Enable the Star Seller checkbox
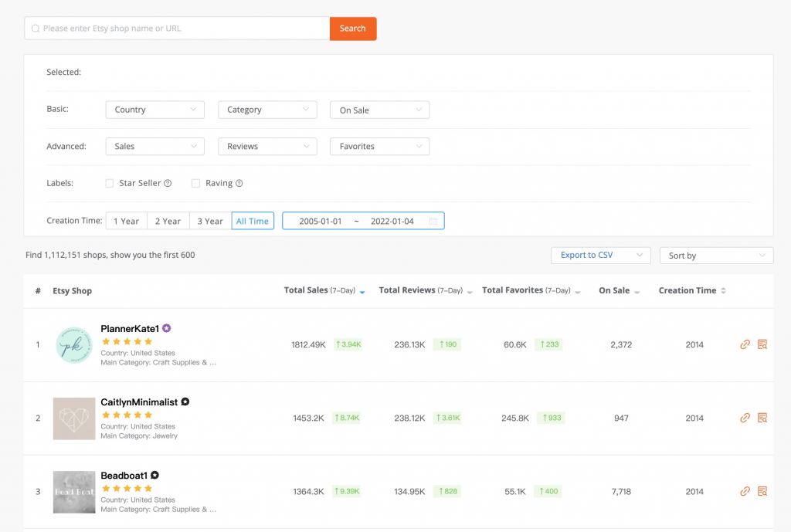This screenshot has height=532, width=791. [x=110, y=183]
